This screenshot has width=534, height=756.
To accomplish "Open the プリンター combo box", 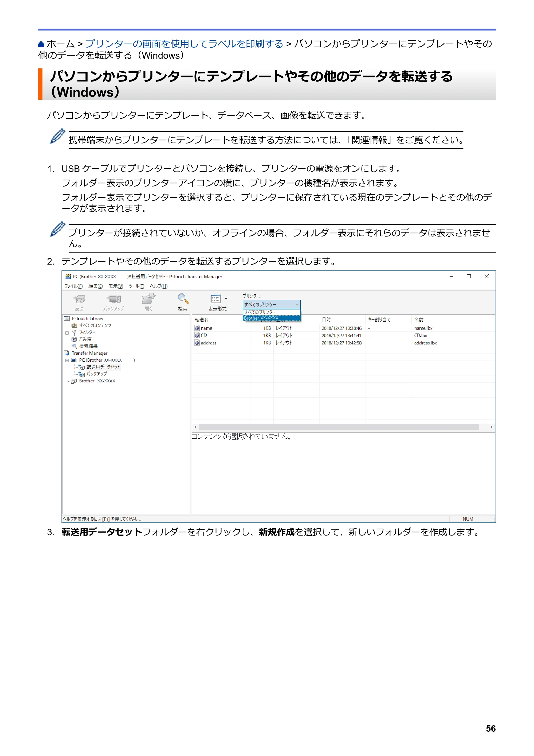I will click(272, 305).
